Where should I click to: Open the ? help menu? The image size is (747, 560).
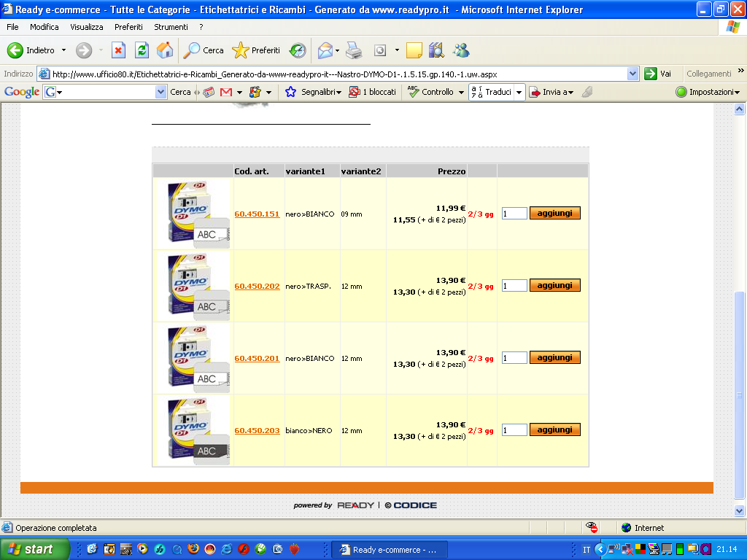click(201, 27)
